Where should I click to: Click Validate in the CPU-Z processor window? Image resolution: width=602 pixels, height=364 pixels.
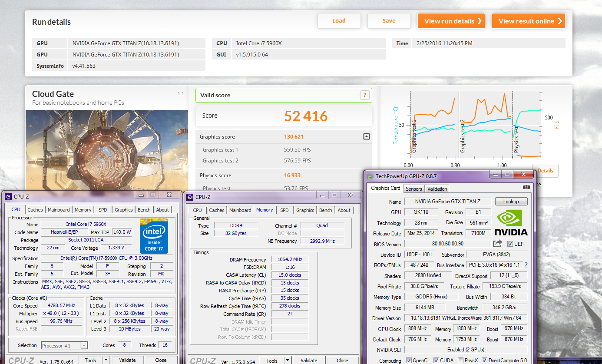pyautogui.click(x=127, y=360)
